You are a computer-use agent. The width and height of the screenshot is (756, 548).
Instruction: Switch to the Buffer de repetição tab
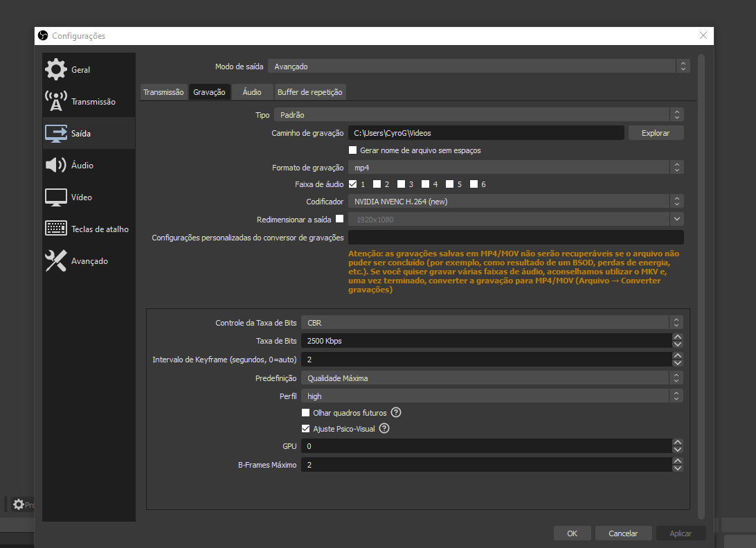(x=310, y=92)
